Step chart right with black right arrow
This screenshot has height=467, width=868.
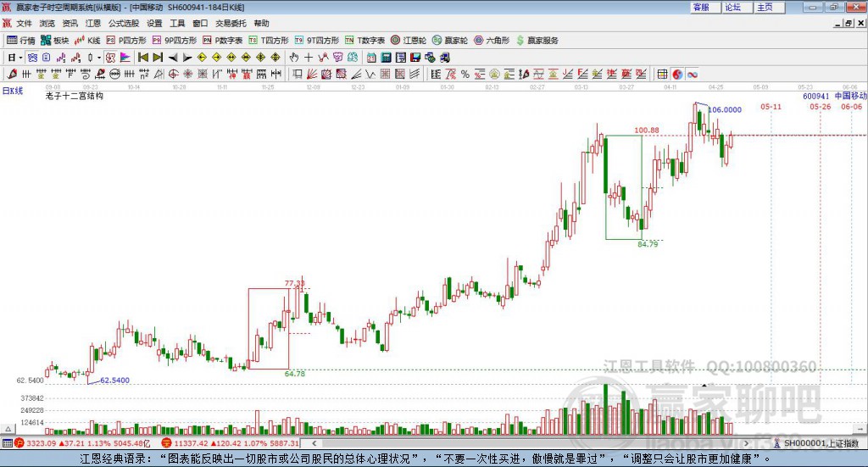[187, 58]
